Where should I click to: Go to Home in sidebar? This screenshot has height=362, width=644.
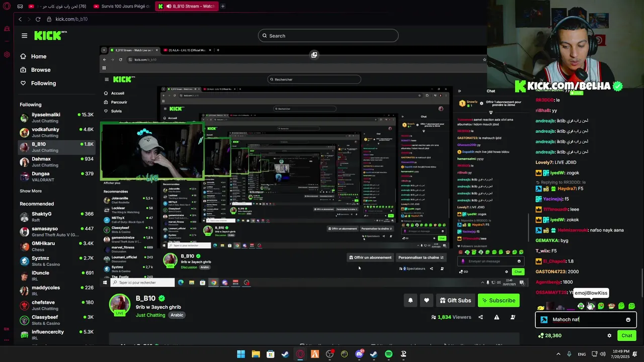pos(33,56)
